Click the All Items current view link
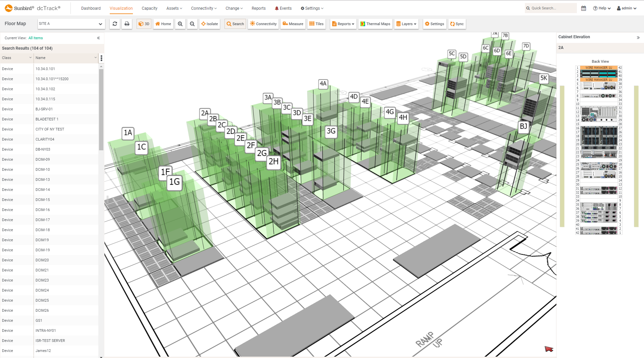Screen dimensions: 644x358 click(x=36, y=38)
